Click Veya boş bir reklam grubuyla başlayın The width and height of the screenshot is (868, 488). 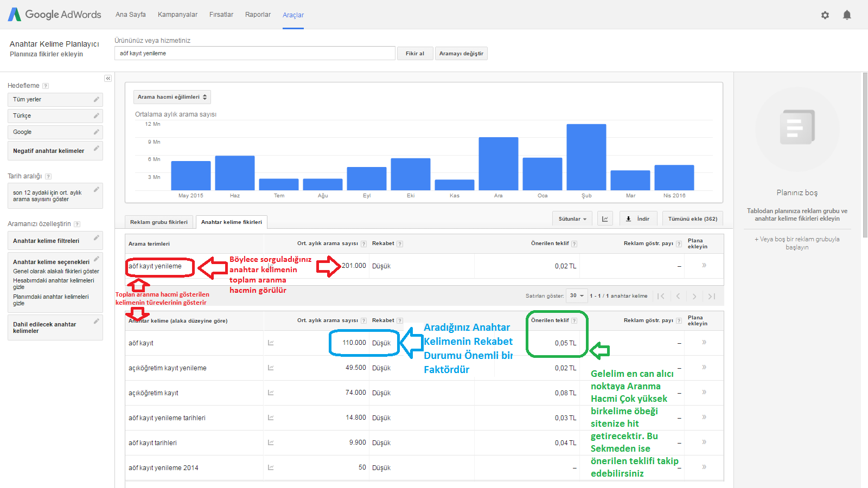click(x=797, y=243)
